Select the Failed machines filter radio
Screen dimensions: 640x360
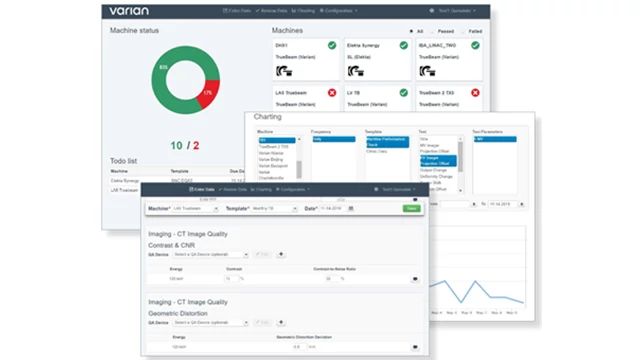[463, 31]
